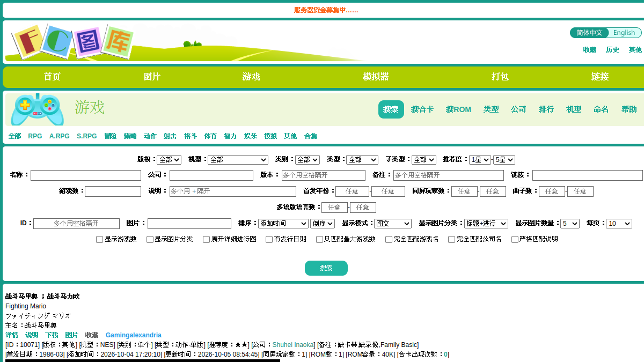The height and width of the screenshot is (362, 644).
Task: Open the 子类型 dropdown
Action: [424, 160]
